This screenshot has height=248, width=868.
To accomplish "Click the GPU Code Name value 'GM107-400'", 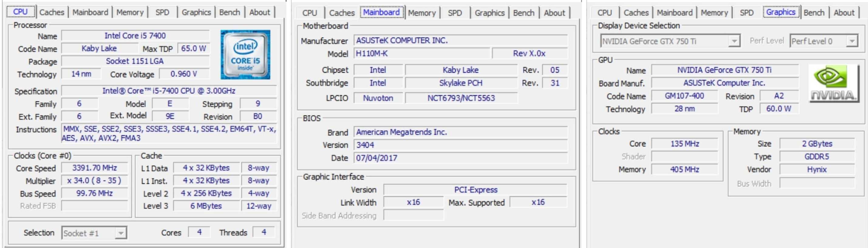I will pos(684,96).
